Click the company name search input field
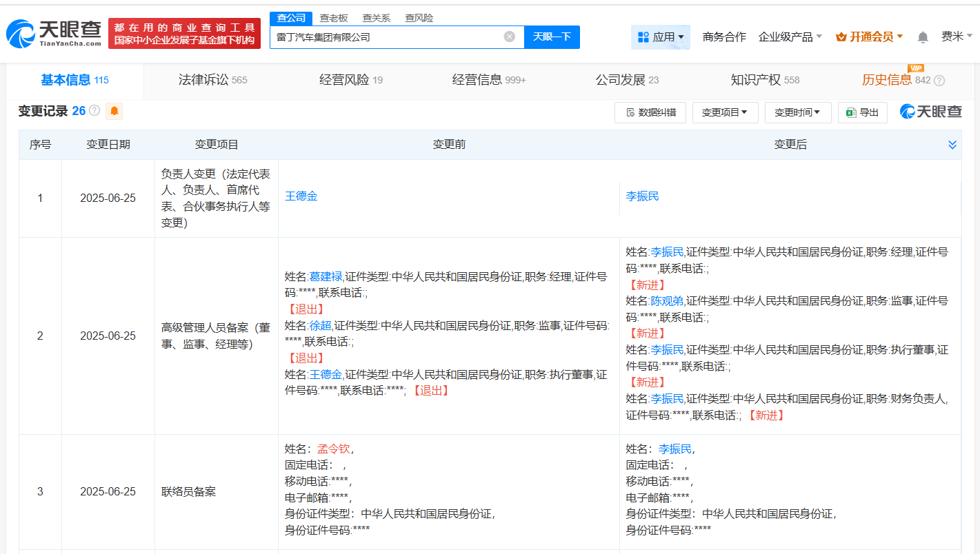This screenshot has height=554, width=980. 386,37
